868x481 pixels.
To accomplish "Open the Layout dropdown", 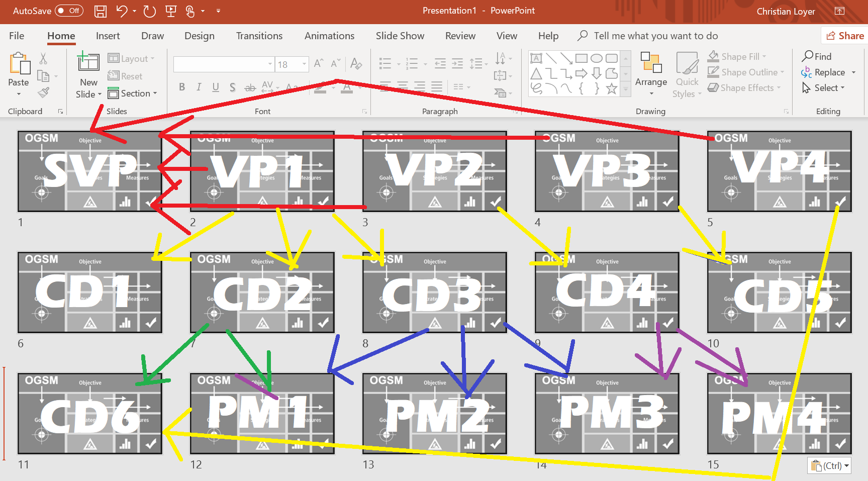I will click(x=131, y=58).
